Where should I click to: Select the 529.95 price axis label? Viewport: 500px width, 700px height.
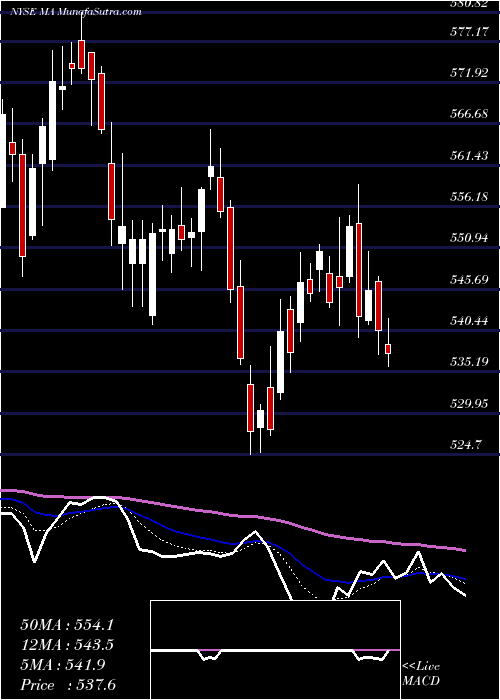(469, 404)
